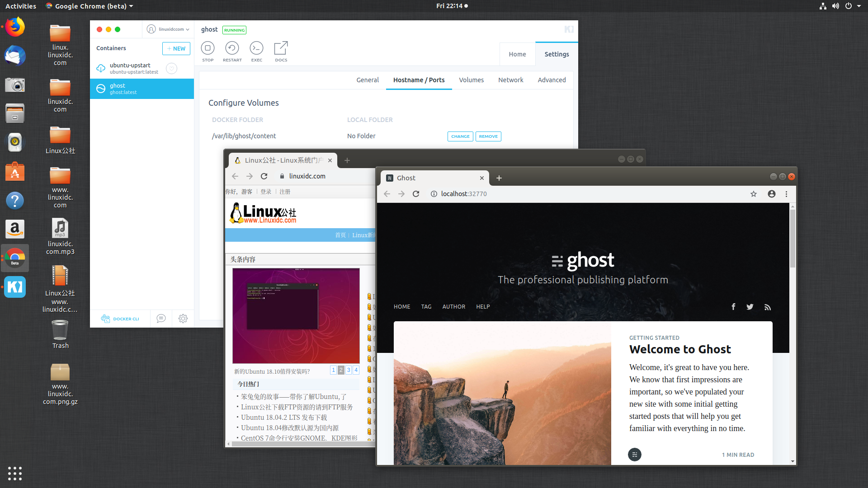Viewport: 868px width, 488px height.
Task: Open Ghost blog Twitter icon
Action: point(750,307)
